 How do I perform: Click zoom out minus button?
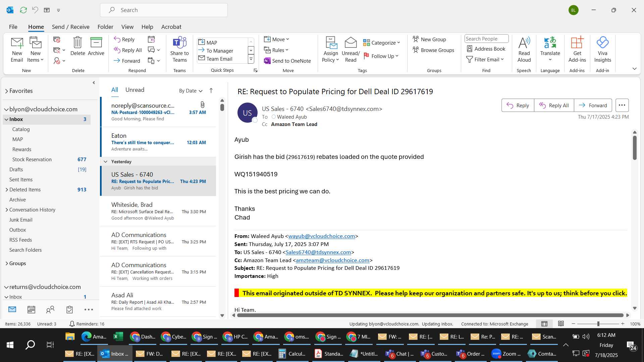[x=573, y=324]
